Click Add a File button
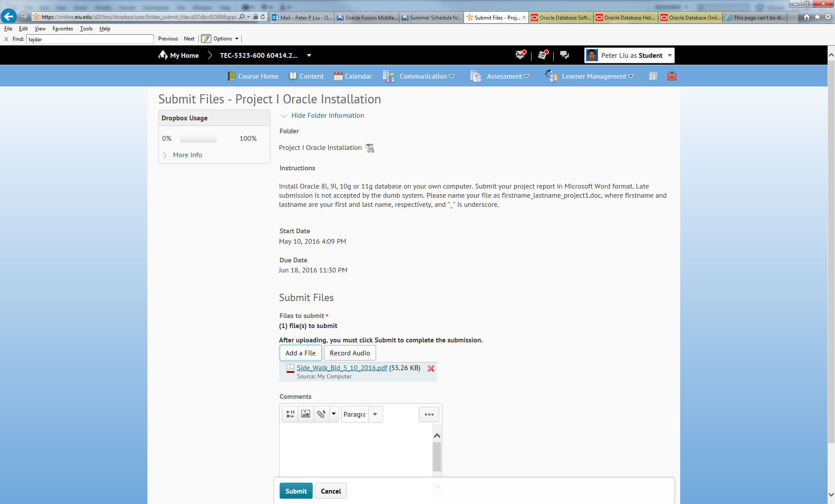835x504 pixels. (x=301, y=353)
